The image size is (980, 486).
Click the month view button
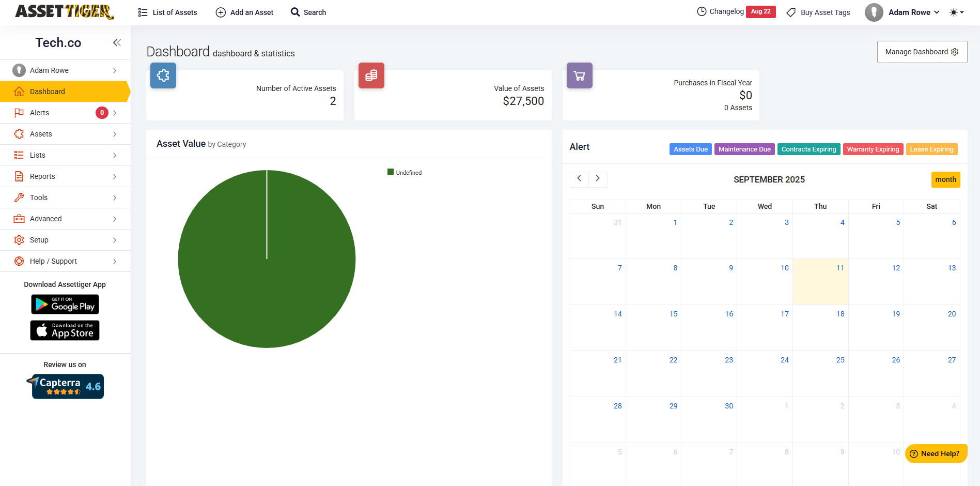click(945, 179)
